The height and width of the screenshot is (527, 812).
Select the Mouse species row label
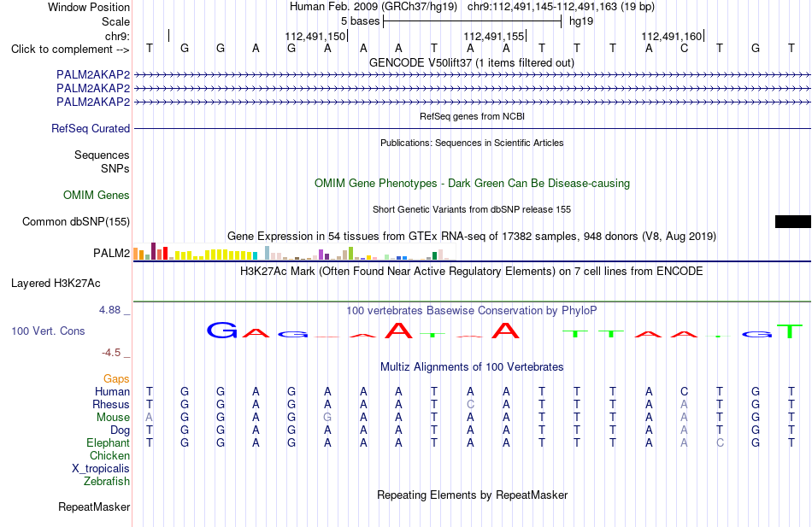(113, 418)
